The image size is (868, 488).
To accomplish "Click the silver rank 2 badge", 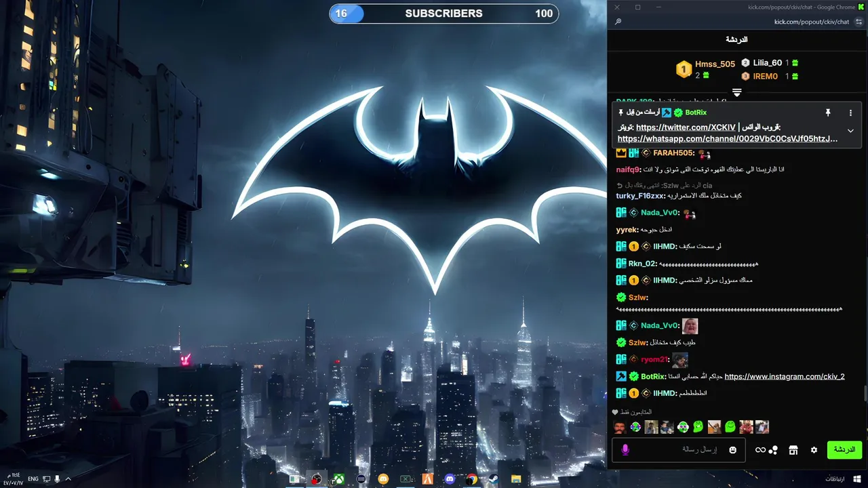I will [745, 62].
